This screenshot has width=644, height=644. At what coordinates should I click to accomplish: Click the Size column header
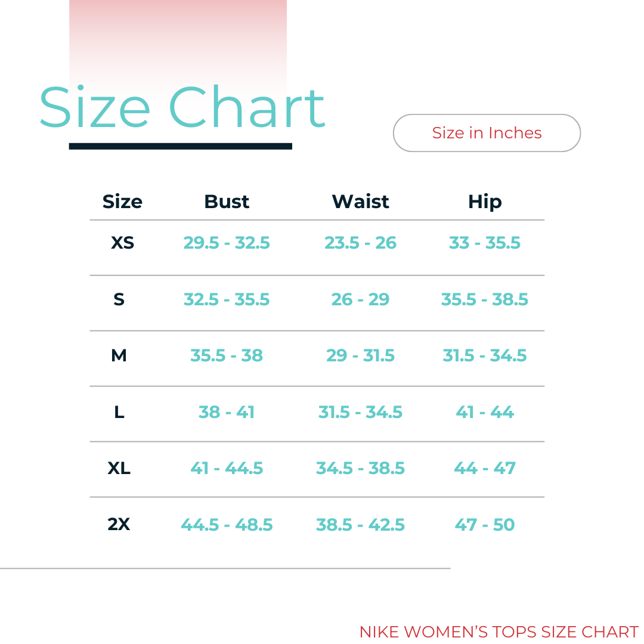122,202
